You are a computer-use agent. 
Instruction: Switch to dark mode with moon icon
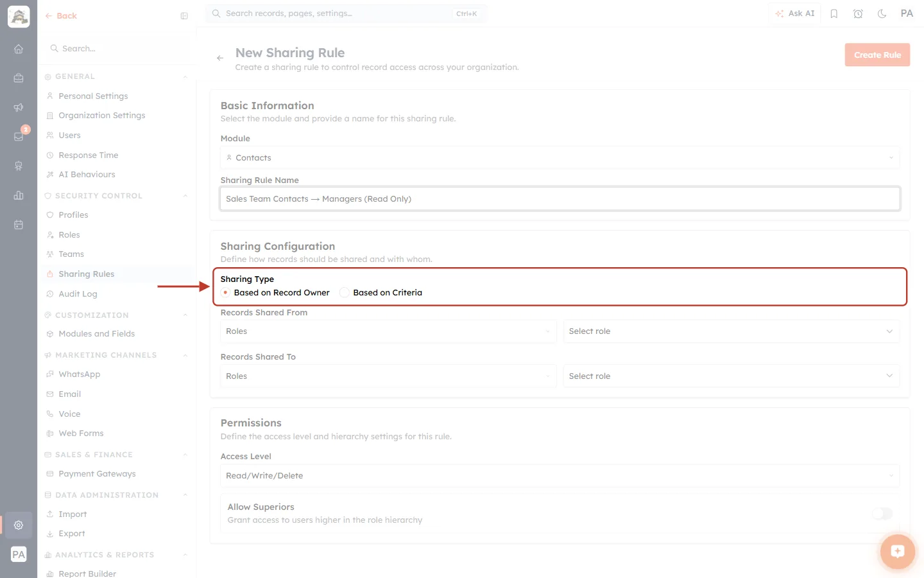coord(882,13)
